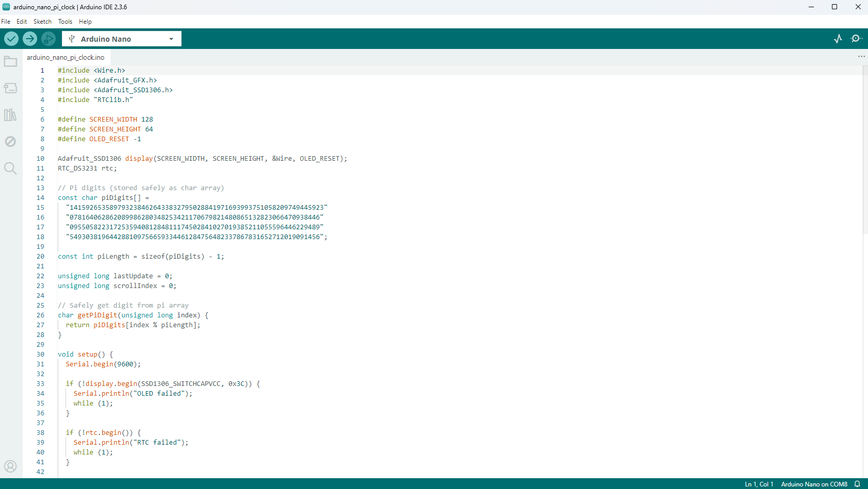
Task: Click on 'void setup() {' line
Action: [x=86, y=355]
